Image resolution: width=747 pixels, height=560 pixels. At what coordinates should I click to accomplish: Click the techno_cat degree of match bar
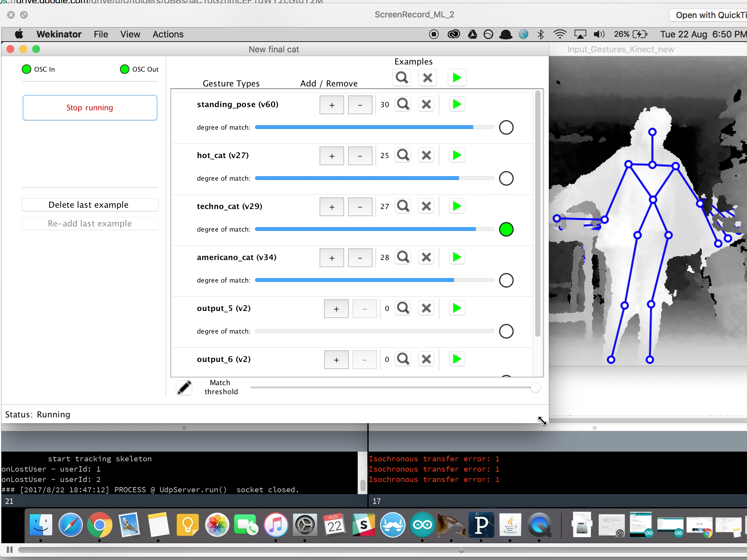[x=374, y=229]
